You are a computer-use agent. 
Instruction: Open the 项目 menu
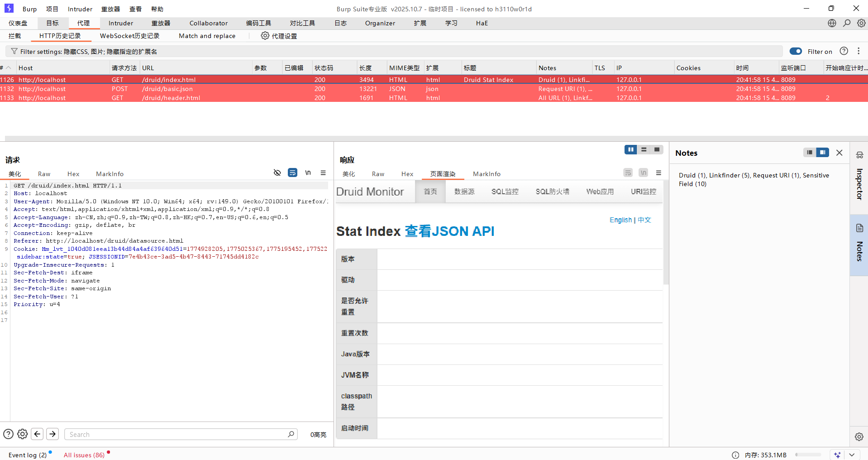pos(52,9)
